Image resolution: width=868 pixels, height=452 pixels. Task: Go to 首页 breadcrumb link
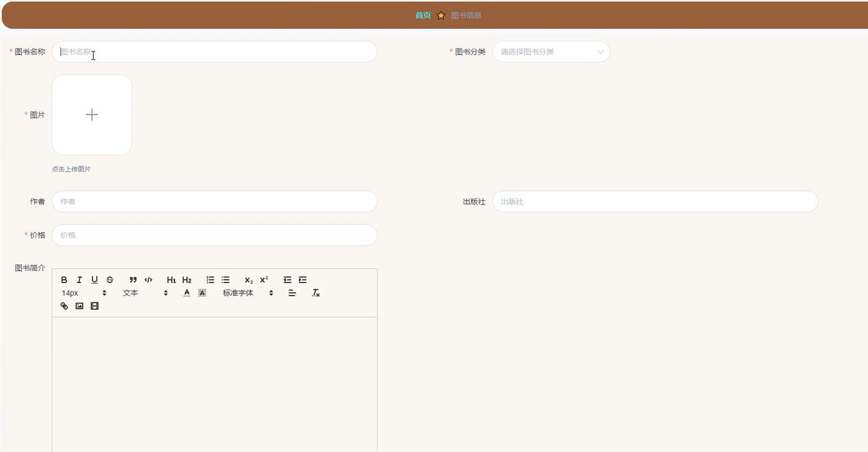[x=423, y=16]
